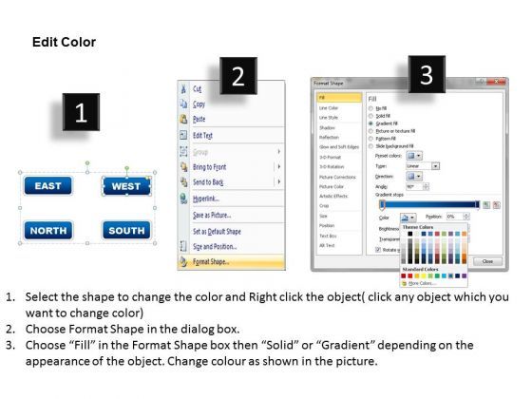Click the Send to Back icon
Image resolution: width=532 pixels, height=399 pixels.
tap(183, 181)
